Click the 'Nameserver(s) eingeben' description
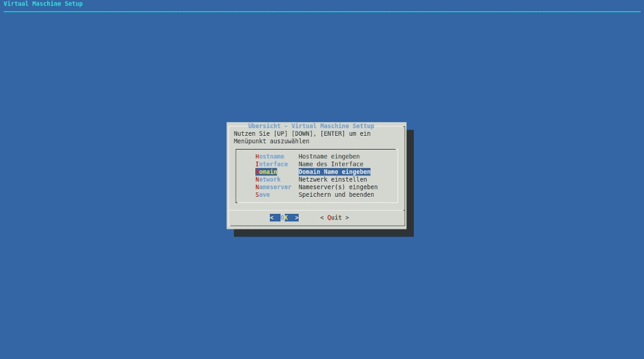 tap(338, 187)
